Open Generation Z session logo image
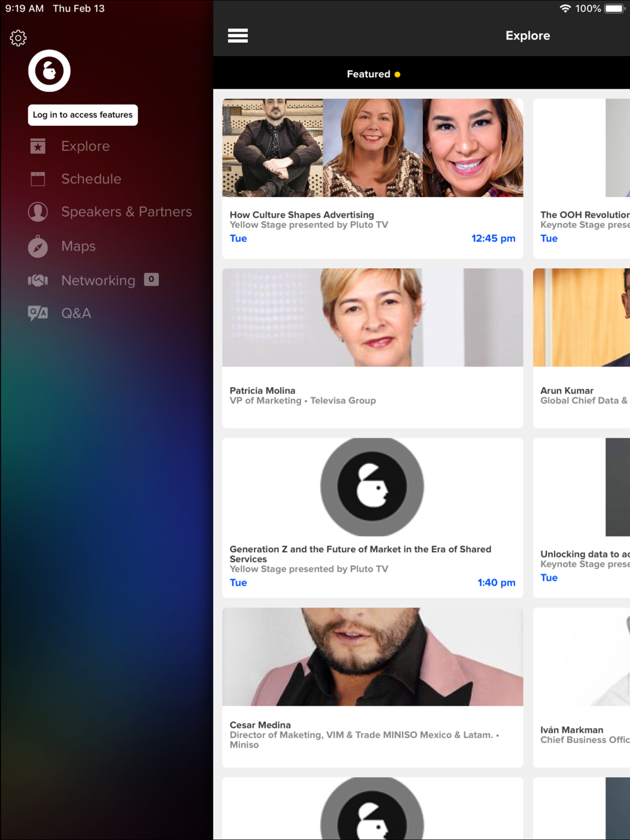 point(372,487)
